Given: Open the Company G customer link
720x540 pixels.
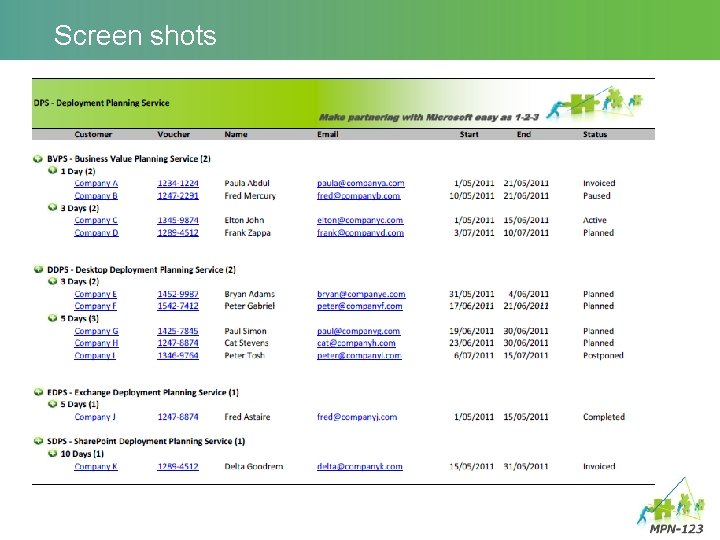Looking at the screenshot, I should click(x=96, y=331).
